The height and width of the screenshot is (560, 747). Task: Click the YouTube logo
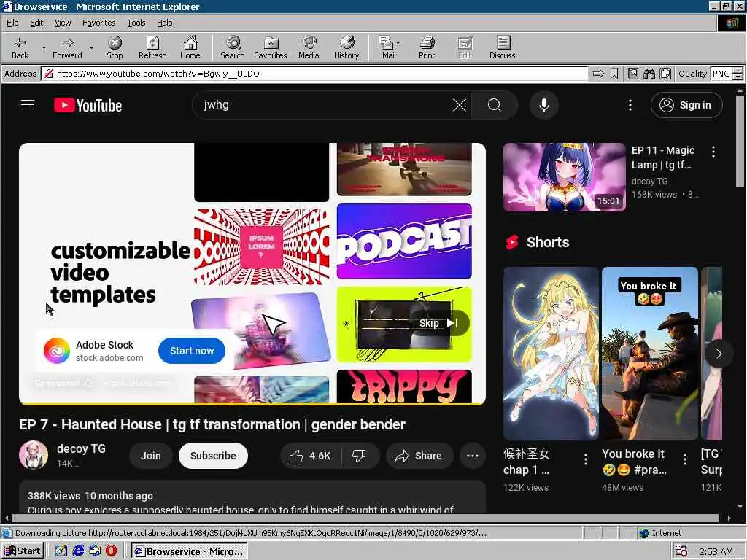88,105
